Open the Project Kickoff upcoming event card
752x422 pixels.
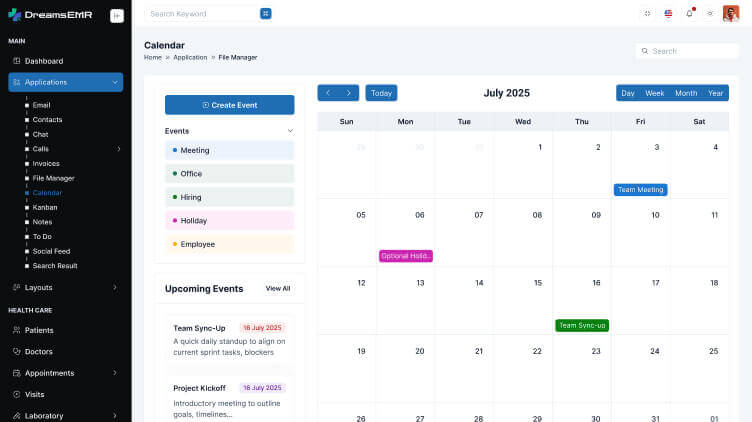230,400
